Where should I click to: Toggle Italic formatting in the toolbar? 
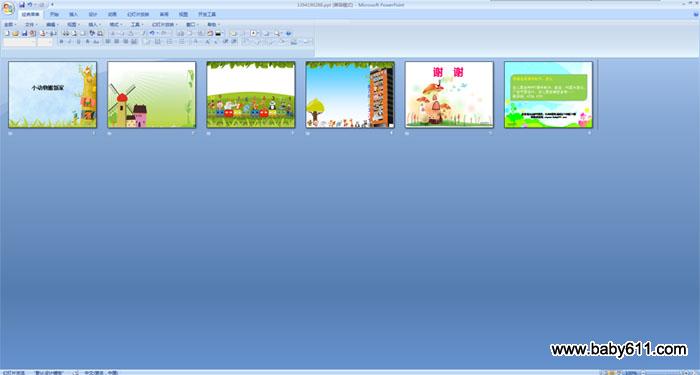(70, 42)
